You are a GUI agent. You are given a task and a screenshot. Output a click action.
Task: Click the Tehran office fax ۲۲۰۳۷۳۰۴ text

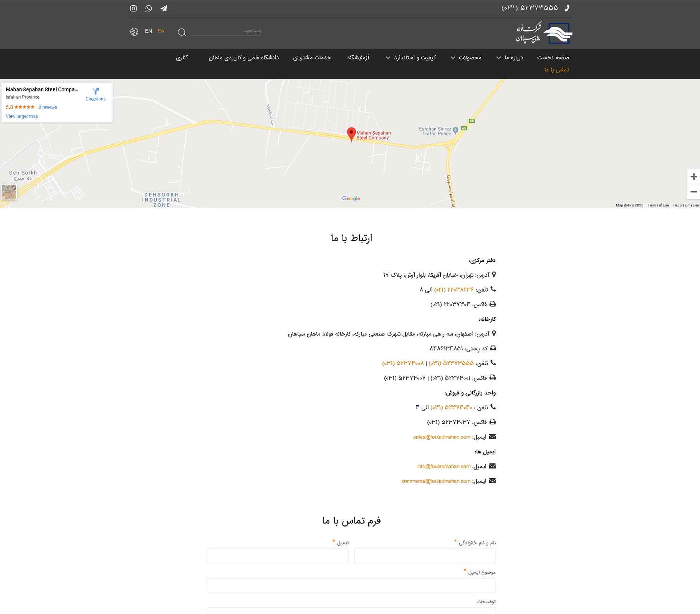coord(450,304)
